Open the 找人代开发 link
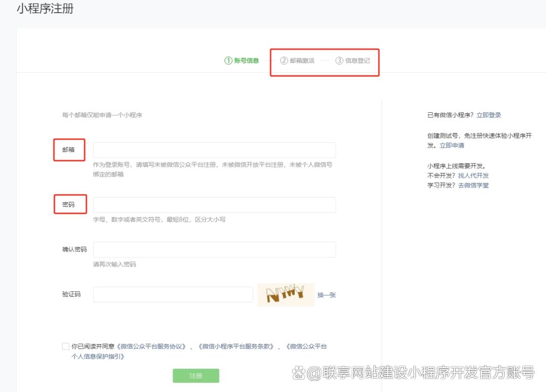 (x=473, y=176)
